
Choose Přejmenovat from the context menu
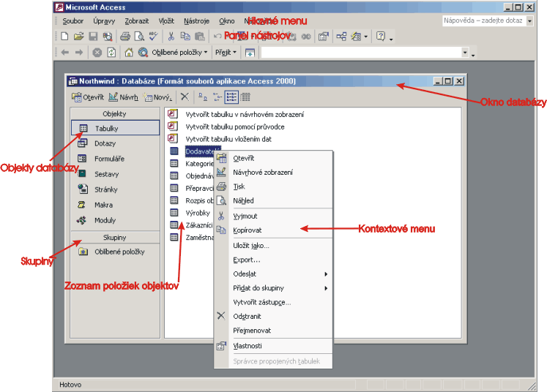pyautogui.click(x=273, y=331)
